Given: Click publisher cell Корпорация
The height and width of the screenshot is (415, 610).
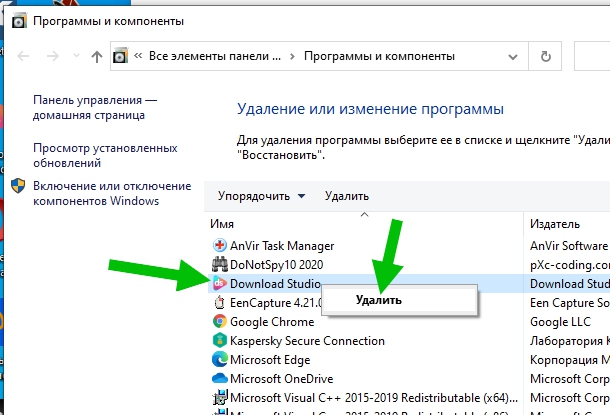Looking at the screenshot, I should click(570, 359).
